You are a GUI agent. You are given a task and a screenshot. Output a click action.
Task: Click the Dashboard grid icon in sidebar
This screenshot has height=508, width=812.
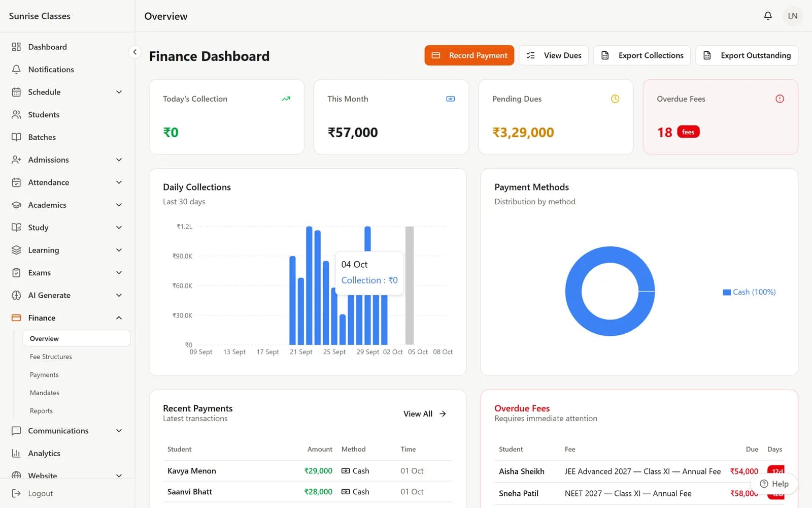point(16,47)
